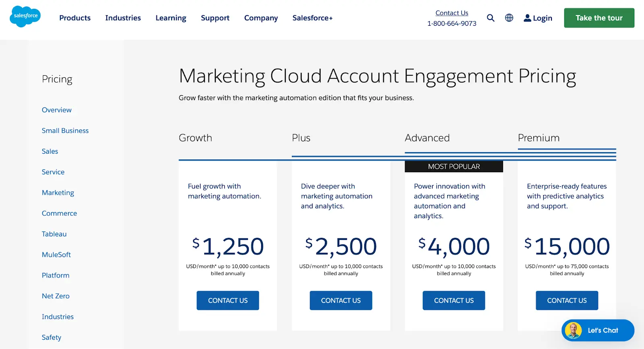Open the Support menu
This screenshot has height=349, width=644.
pos(215,18)
